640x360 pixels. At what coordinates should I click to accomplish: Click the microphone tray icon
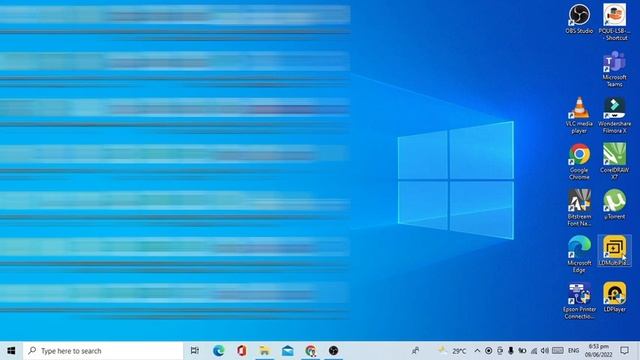[511, 351]
